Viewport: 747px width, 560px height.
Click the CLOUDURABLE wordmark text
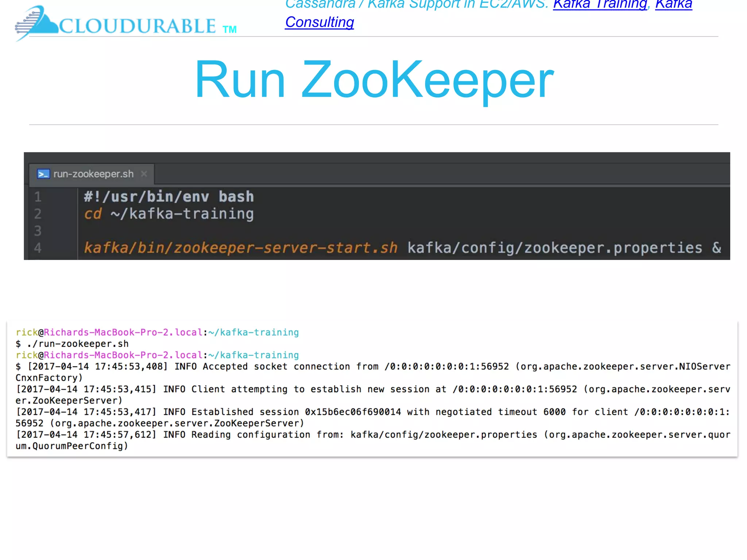pos(138,26)
